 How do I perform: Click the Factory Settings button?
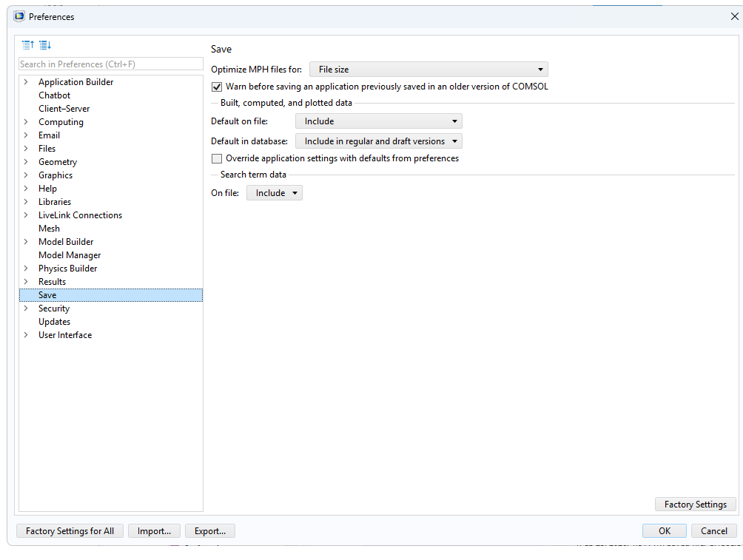pos(695,505)
